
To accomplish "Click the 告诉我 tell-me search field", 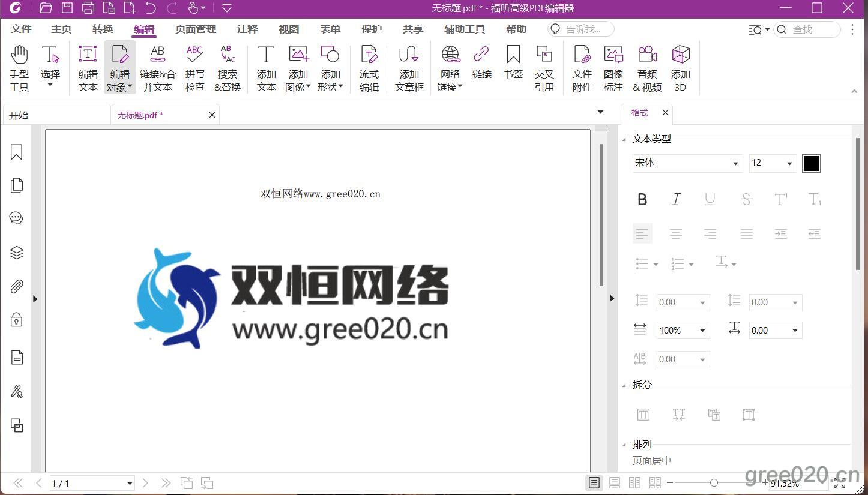I will (581, 29).
